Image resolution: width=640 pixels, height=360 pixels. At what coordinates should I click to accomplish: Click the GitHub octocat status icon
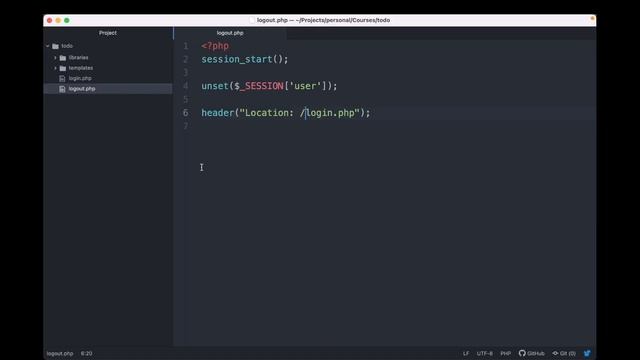click(522, 353)
